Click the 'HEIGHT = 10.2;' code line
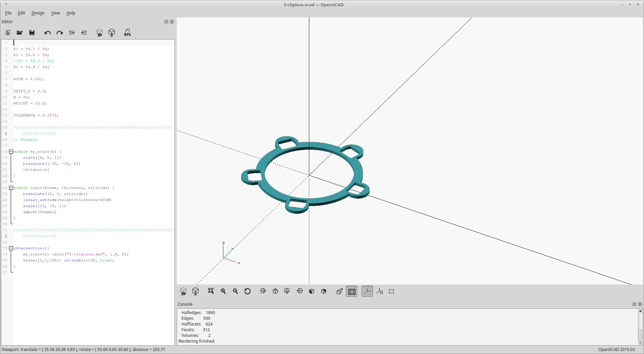 (30, 103)
